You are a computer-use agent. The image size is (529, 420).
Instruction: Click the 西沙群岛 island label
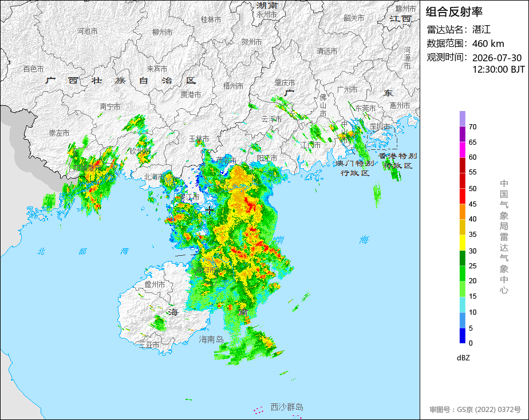[287, 407]
